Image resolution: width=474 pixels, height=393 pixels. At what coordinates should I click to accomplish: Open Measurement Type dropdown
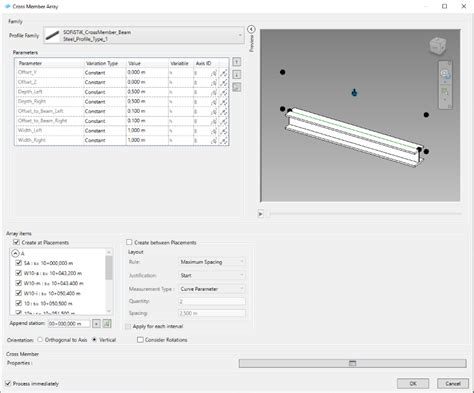(x=212, y=289)
